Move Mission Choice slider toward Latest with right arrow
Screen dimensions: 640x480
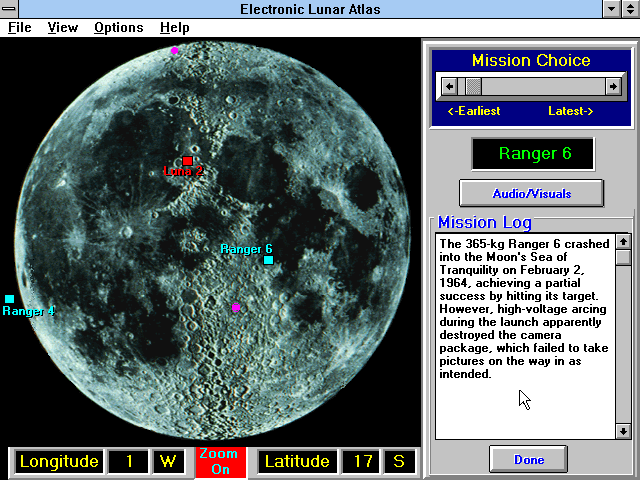coord(613,87)
